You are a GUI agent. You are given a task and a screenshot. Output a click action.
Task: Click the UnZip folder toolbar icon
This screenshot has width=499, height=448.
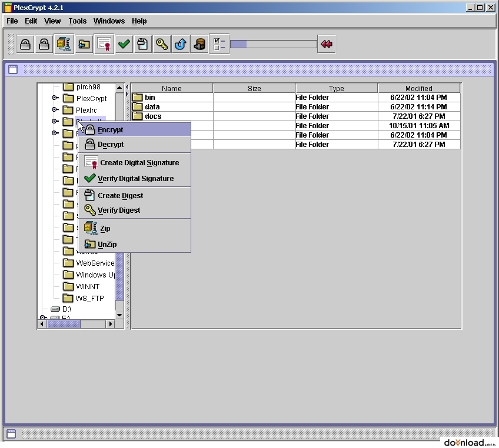coord(84,44)
